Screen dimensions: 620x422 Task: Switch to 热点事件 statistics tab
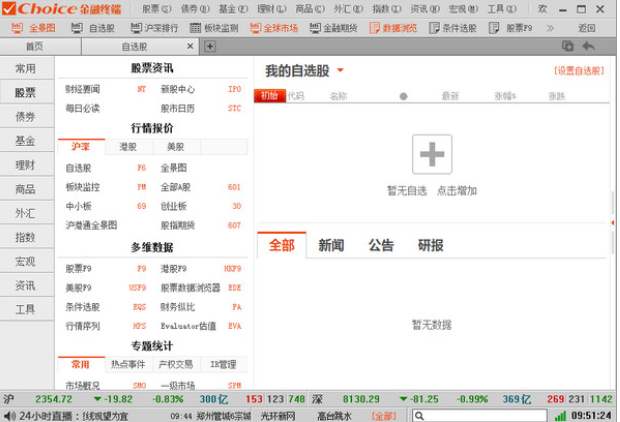point(128,364)
